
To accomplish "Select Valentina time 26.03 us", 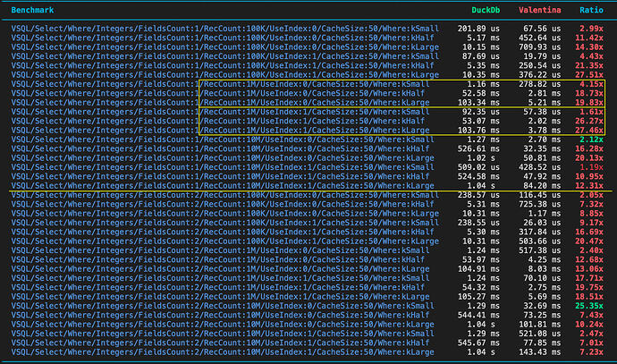I will (542, 223).
